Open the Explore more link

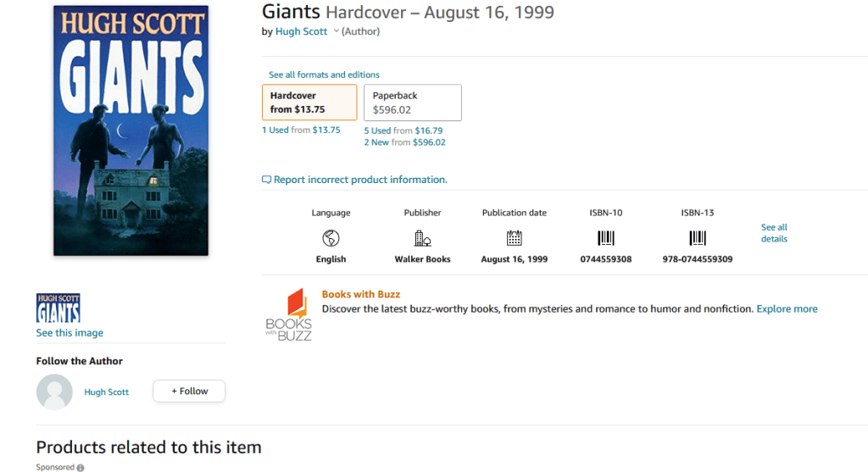click(787, 309)
